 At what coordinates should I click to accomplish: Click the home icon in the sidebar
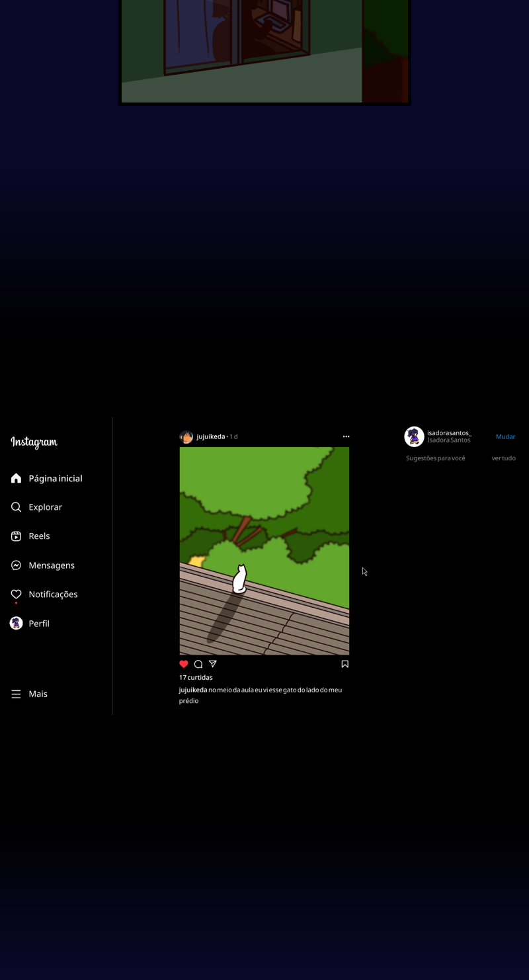(x=17, y=478)
